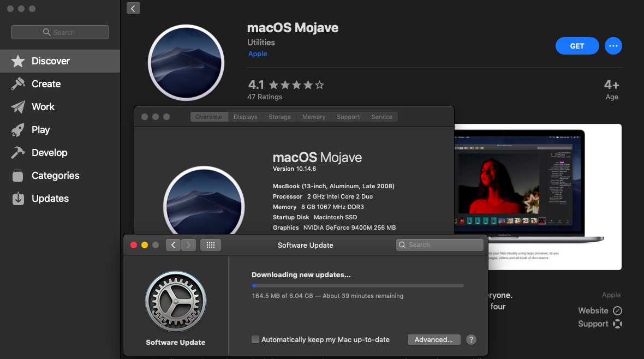
Task: Open the Support link in App Store
Action: coord(593,324)
